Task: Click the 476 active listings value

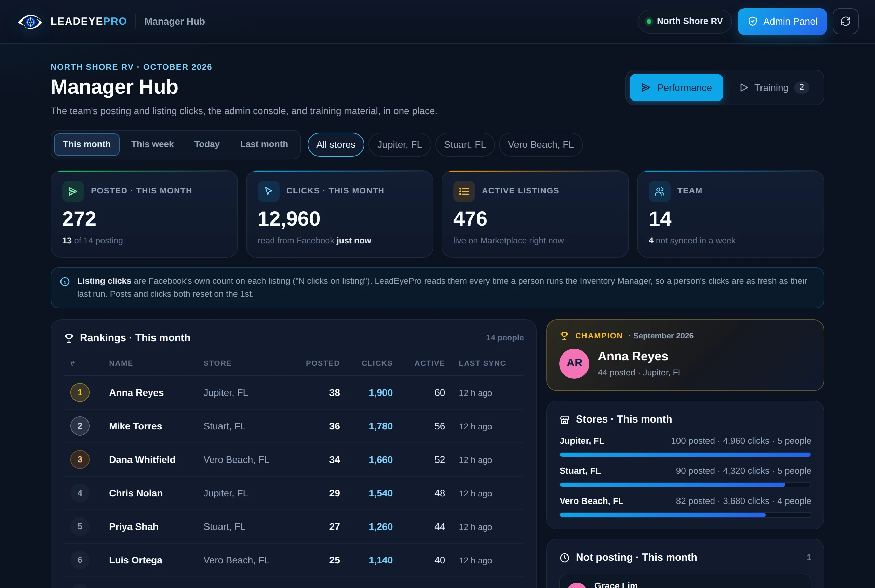Action: pos(470,219)
